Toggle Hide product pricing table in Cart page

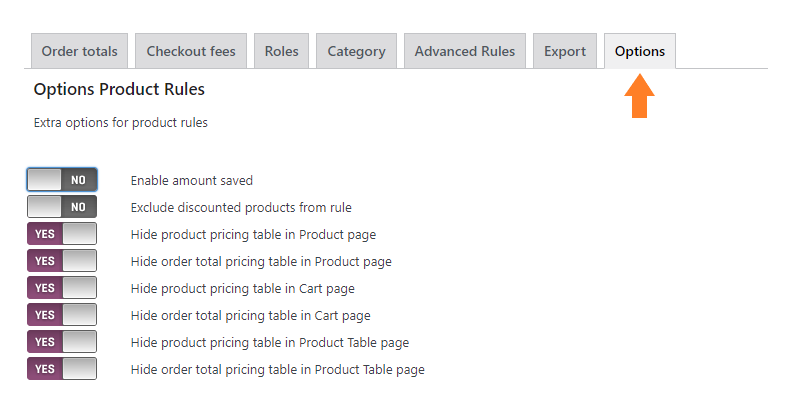tap(62, 288)
